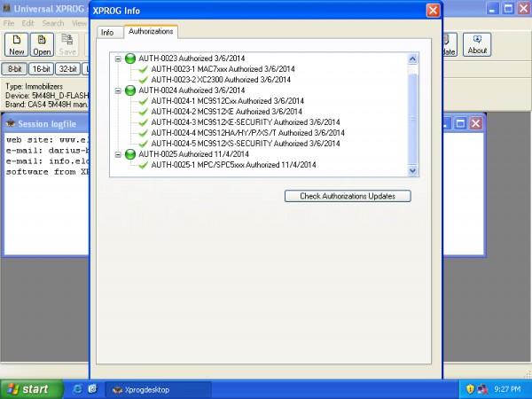532x399 pixels.
Task: Select AUTH-0023 Authorized 3/6/2014 row
Action: click(192, 59)
